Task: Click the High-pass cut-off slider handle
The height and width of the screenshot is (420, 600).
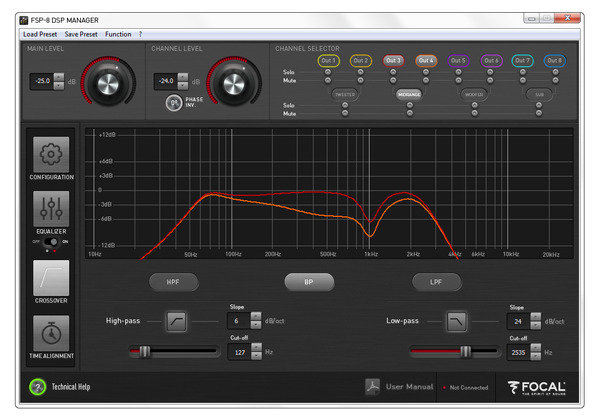Action: click(x=144, y=352)
